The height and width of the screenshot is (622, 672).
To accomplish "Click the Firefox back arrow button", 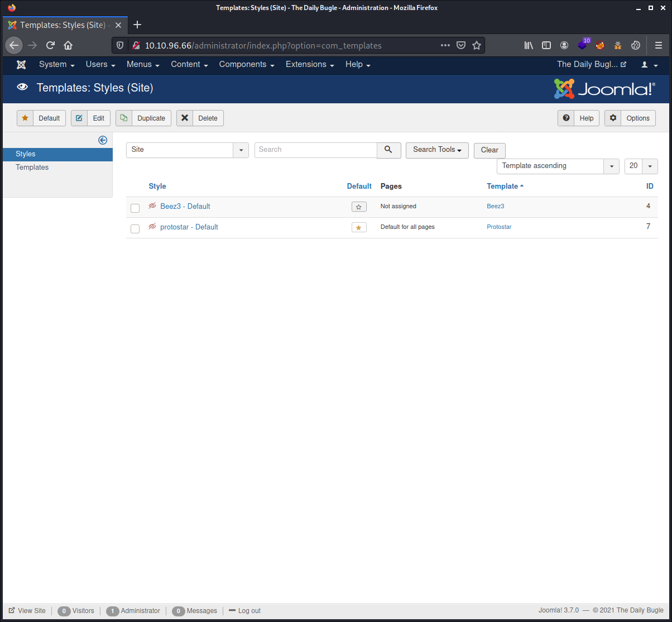I will coord(14,45).
